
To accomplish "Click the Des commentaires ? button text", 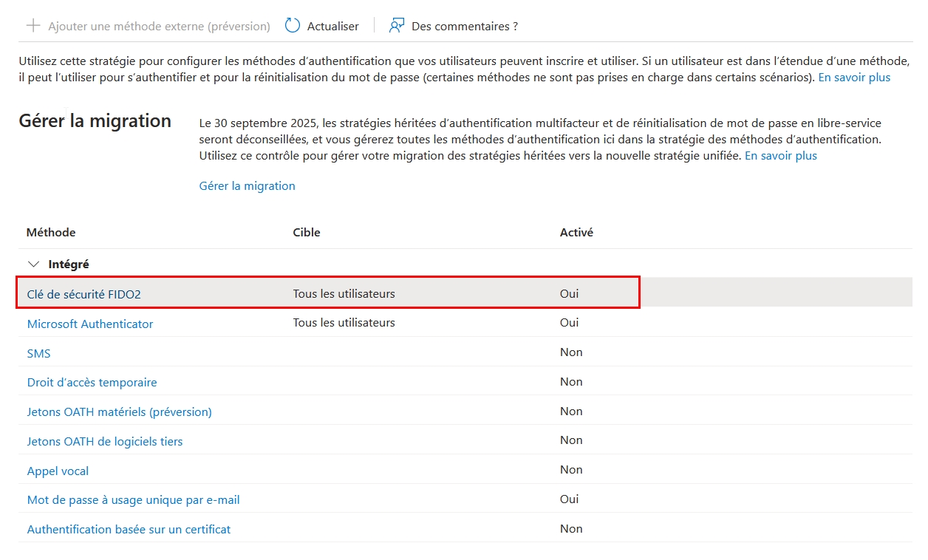I will [x=465, y=27].
